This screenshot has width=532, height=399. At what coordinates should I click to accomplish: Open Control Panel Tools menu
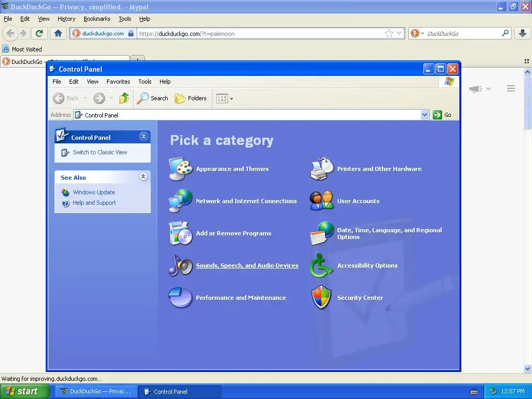145,82
